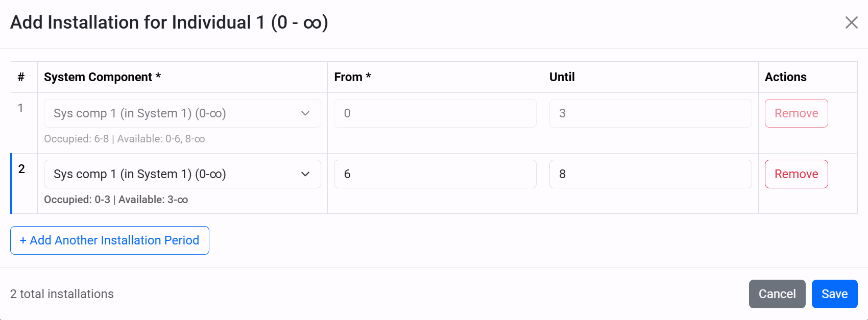Click the From field showing 6
868x320 pixels.
pos(435,174)
